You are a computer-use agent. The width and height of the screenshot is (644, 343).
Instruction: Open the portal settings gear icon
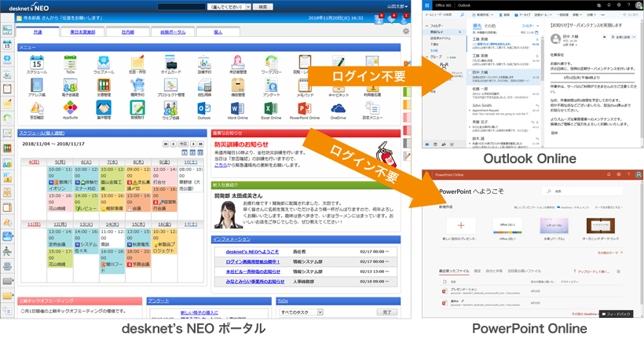click(x=406, y=31)
